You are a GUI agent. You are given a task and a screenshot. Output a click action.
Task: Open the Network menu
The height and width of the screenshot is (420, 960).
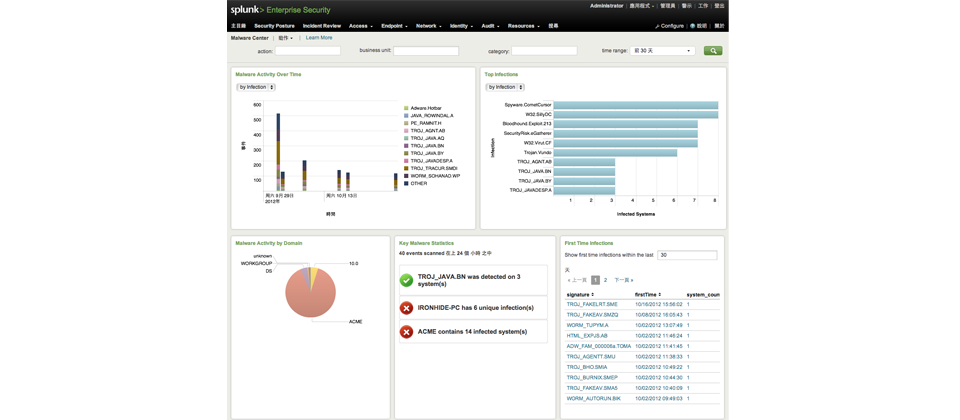coord(428,26)
